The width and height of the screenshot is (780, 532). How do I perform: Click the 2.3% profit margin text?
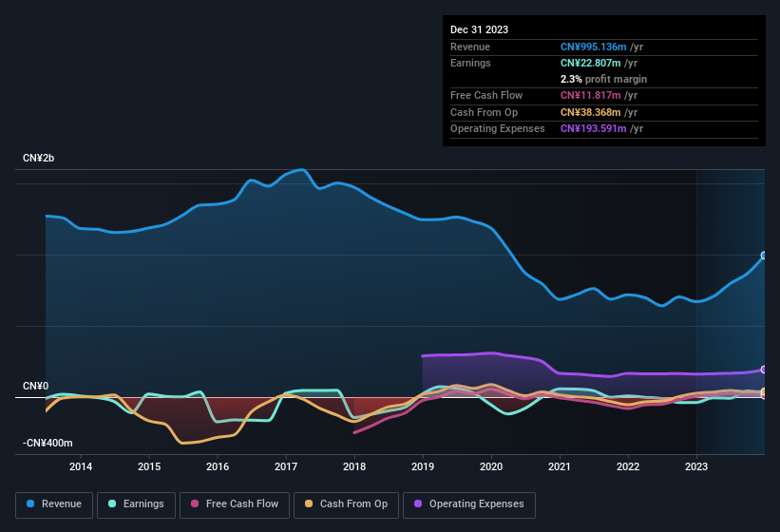tap(603, 79)
